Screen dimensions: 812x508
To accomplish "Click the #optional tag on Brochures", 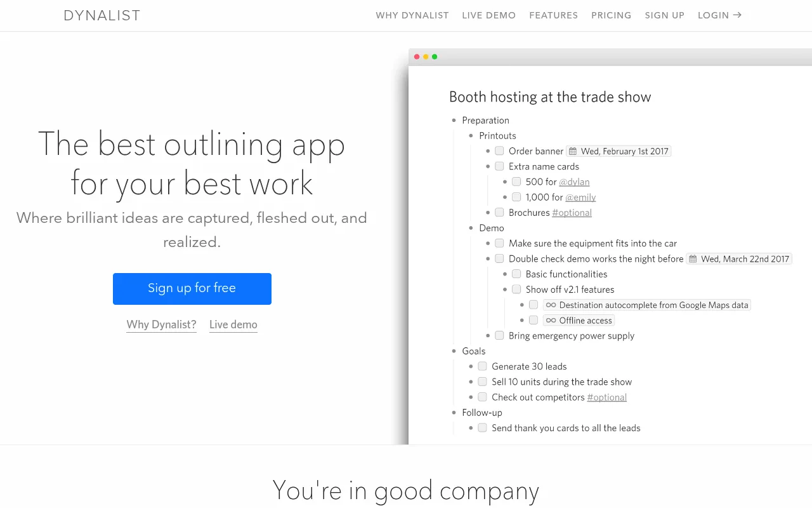I will coord(572,213).
